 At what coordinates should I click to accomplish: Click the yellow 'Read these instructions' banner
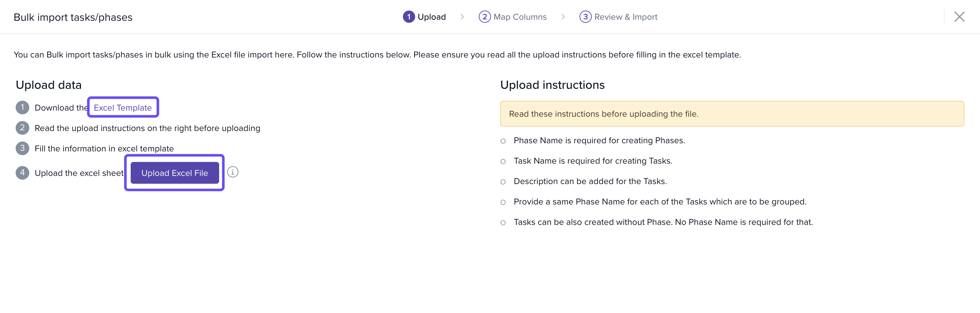pyautogui.click(x=732, y=114)
